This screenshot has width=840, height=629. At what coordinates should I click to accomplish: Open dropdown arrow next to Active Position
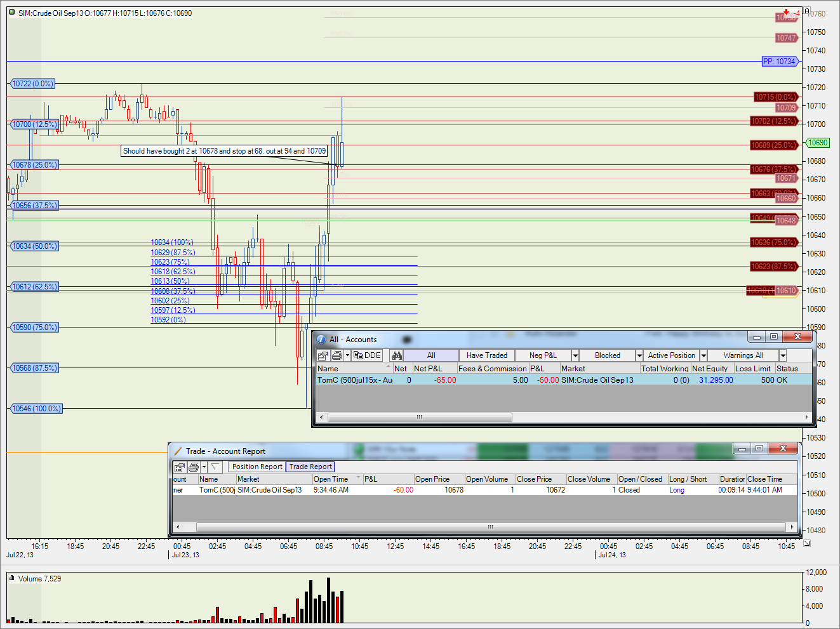click(x=703, y=355)
